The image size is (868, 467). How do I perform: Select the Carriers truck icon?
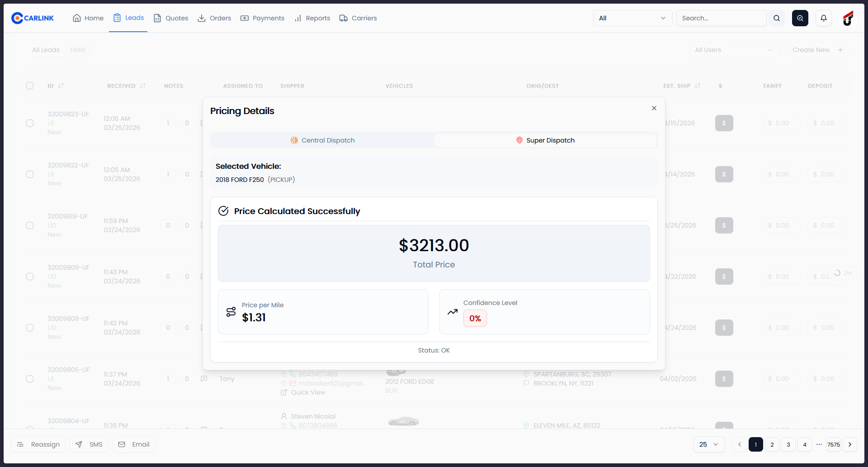pyautogui.click(x=344, y=18)
